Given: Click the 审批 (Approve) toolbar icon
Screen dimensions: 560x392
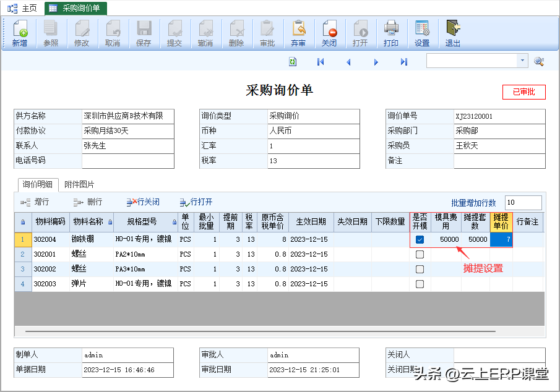Looking at the screenshot, I should tap(267, 33).
